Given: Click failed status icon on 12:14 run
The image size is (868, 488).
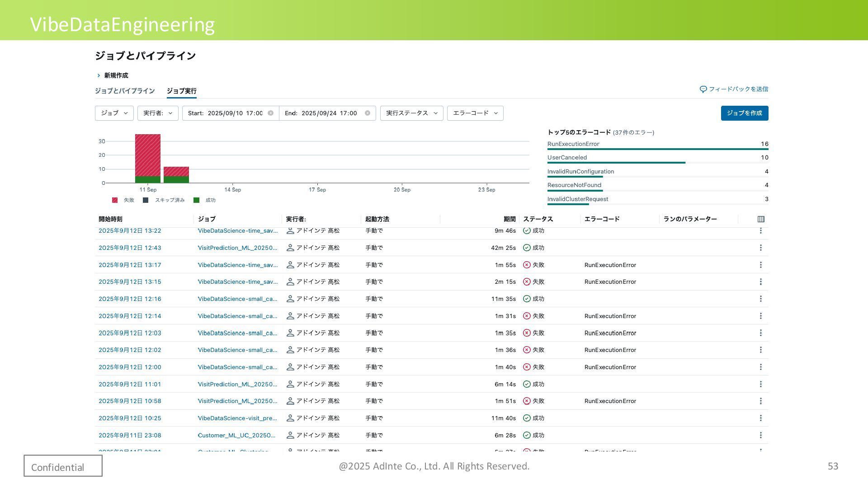Looking at the screenshot, I should pyautogui.click(x=527, y=316).
